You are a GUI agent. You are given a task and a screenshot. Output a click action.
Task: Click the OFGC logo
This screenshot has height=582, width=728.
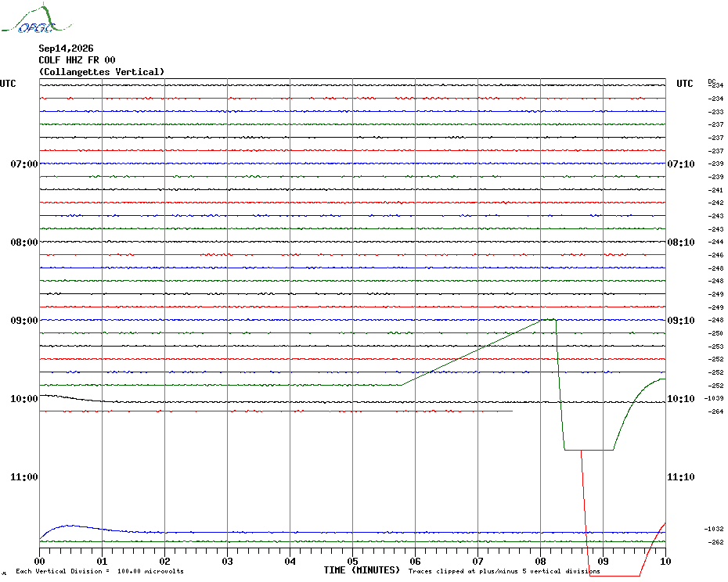(36, 19)
